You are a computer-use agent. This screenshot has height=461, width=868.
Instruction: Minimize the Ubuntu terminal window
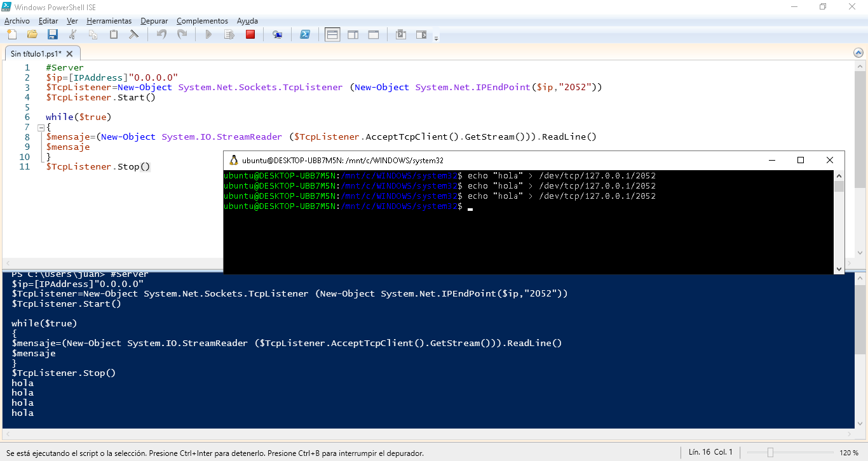[x=771, y=160]
